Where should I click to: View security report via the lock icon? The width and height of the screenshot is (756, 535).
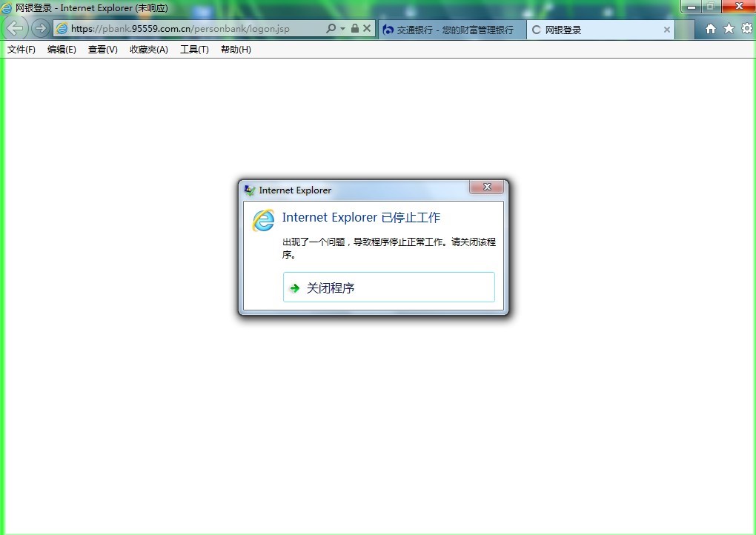tap(355, 28)
